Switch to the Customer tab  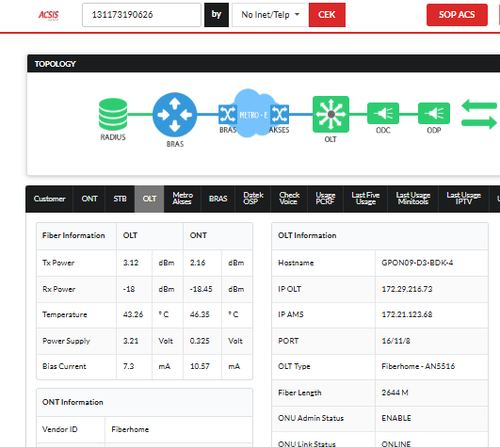pos(49,199)
